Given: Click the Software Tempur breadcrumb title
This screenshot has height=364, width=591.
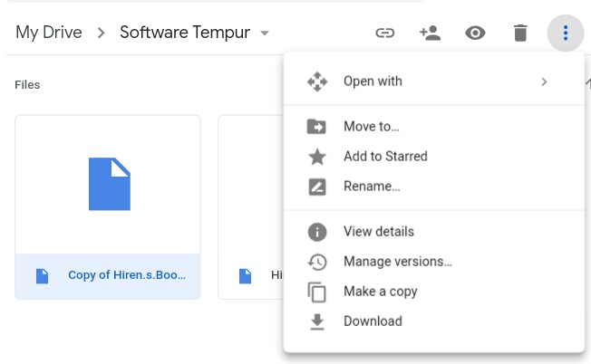Looking at the screenshot, I should pos(185,33).
